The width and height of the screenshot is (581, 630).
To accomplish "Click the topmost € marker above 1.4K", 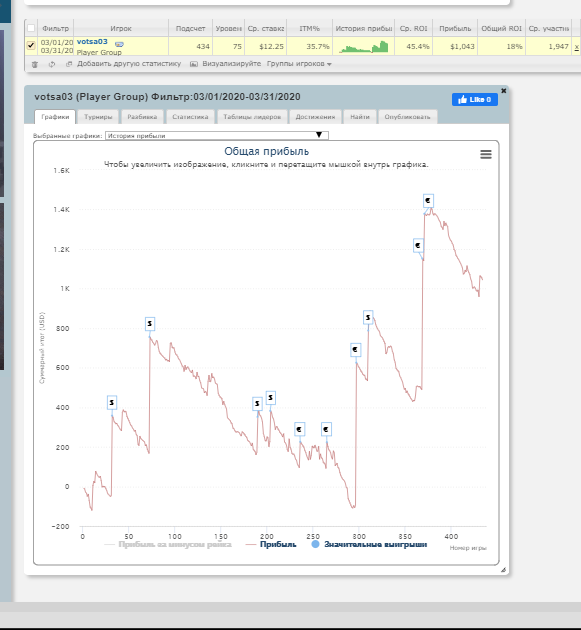I will click(428, 200).
